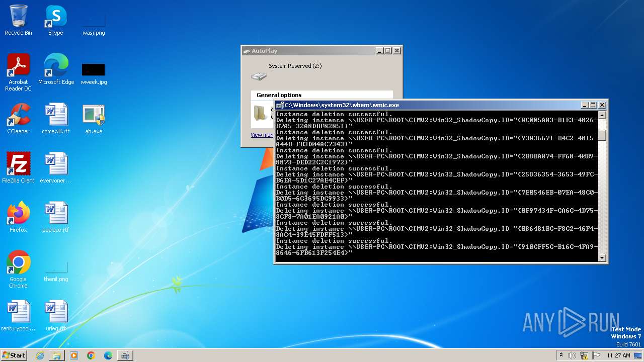Open the volume control tray icon
Image resolution: width=644 pixels, height=362 pixels.
[572, 355]
